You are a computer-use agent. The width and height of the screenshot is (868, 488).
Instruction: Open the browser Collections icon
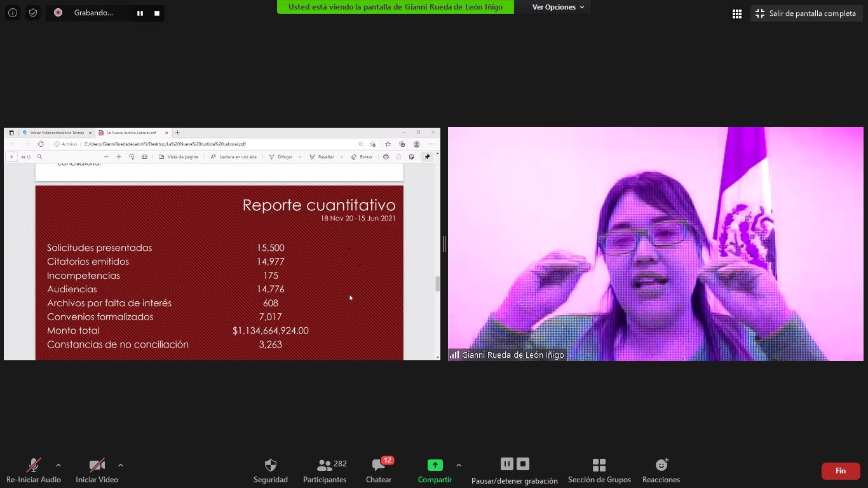(x=402, y=144)
